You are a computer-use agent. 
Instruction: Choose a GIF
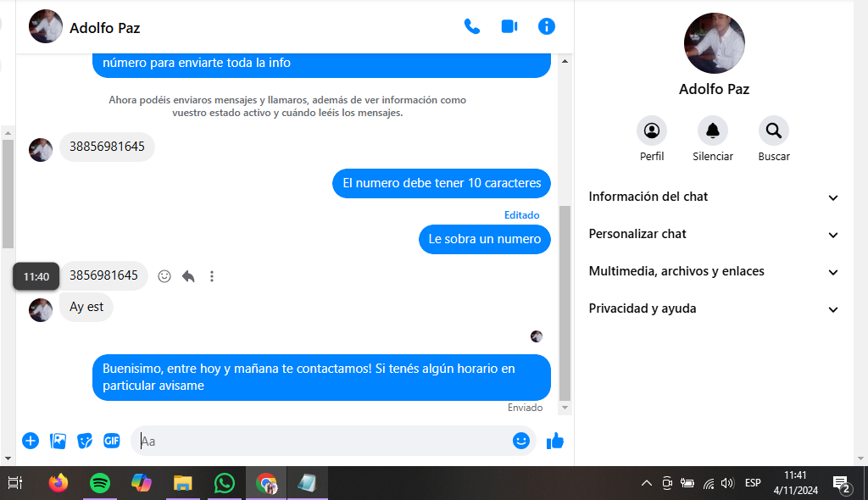point(112,441)
